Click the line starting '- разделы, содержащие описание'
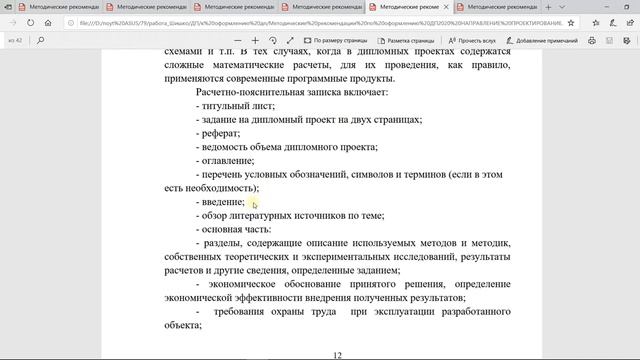This screenshot has width=640, height=360. click(x=353, y=243)
